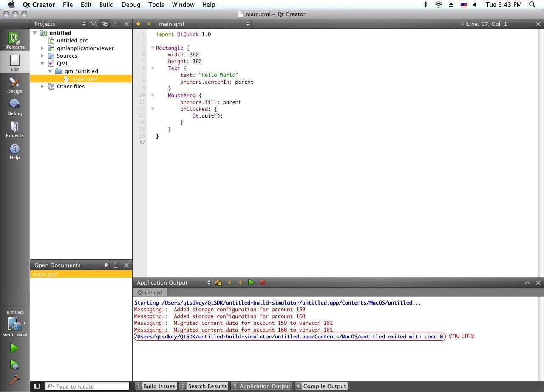The width and height of the screenshot is (544, 392).
Task: Close the Open Documents panel
Action: (x=126, y=265)
